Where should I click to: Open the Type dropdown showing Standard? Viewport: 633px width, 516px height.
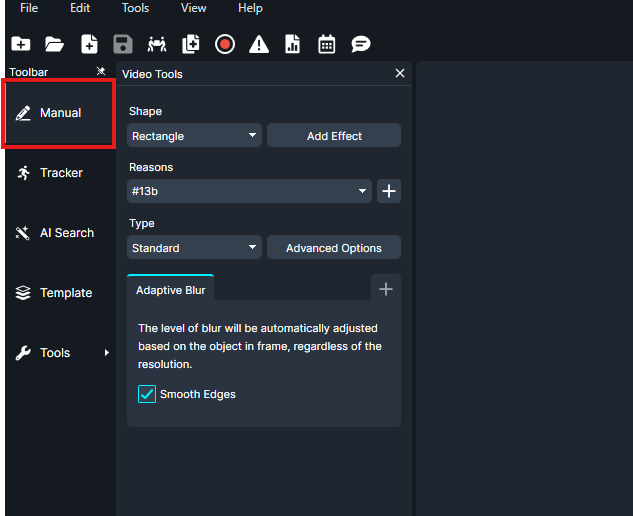[194, 248]
